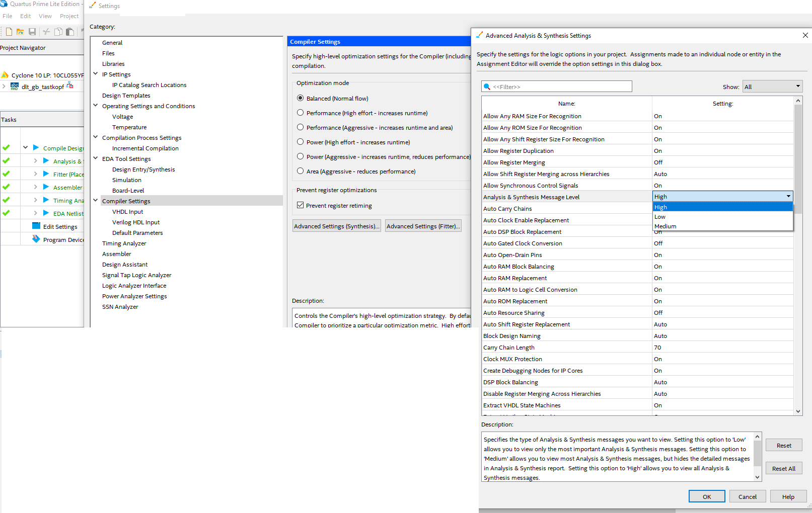Click the Save toolbar icon
Image resolution: width=812 pixels, height=513 pixels.
tap(32, 32)
